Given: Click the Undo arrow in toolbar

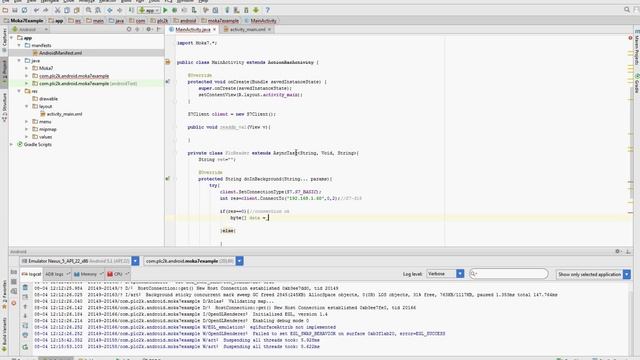Looking at the screenshot, I should tap(36, 10).
